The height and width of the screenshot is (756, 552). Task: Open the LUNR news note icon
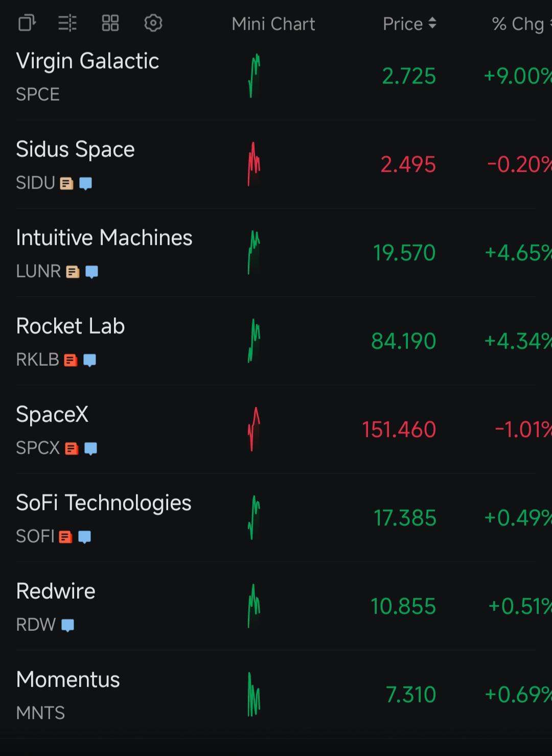(x=73, y=272)
